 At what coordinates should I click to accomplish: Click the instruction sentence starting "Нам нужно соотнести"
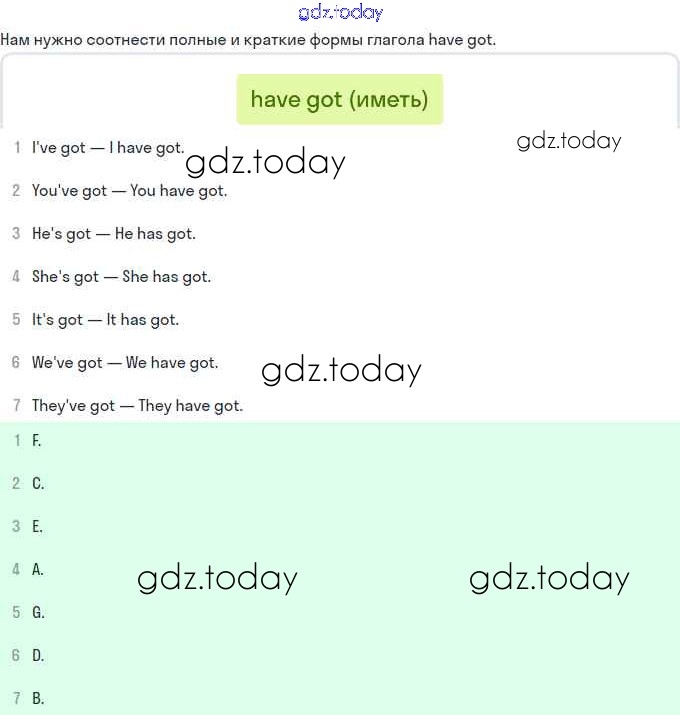[248, 40]
